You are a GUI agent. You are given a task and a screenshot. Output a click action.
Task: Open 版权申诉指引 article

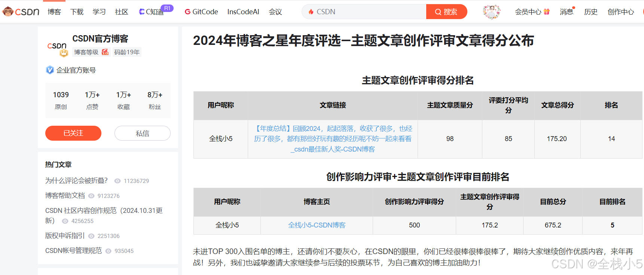[65, 236]
